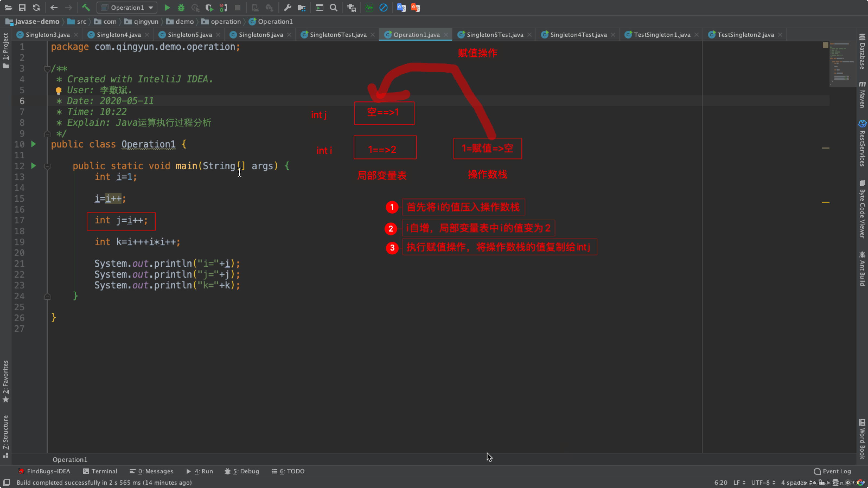This screenshot has height=488, width=868.
Task: Click the yellow intention lightbulb at line 5
Action: [58, 90]
